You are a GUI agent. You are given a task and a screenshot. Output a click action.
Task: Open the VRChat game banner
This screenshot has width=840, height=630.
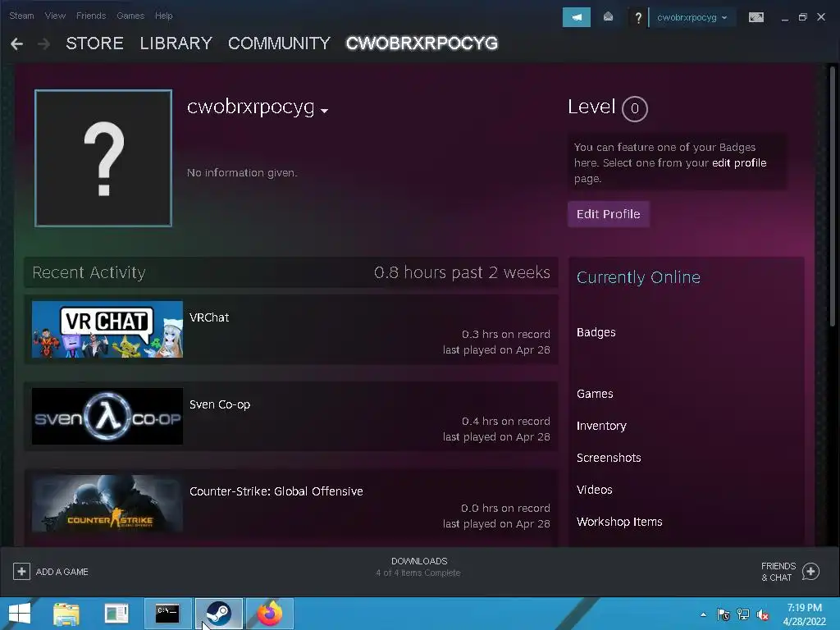click(x=107, y=329)
